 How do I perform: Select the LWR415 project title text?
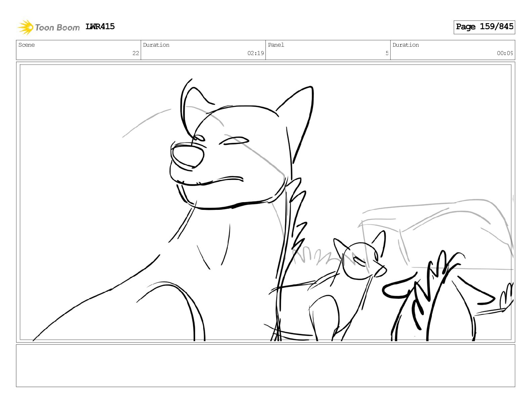coord(100,27)
